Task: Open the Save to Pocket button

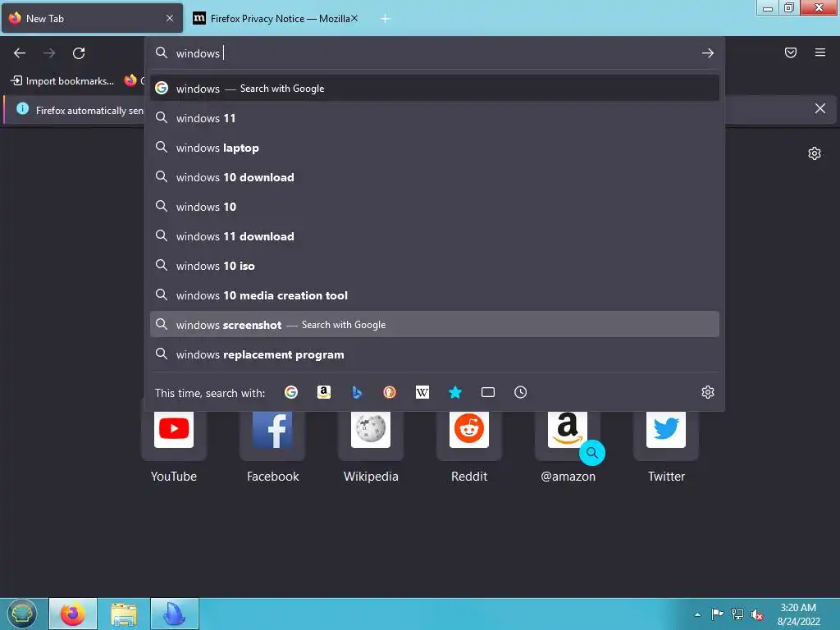Action: pos(791,52)
